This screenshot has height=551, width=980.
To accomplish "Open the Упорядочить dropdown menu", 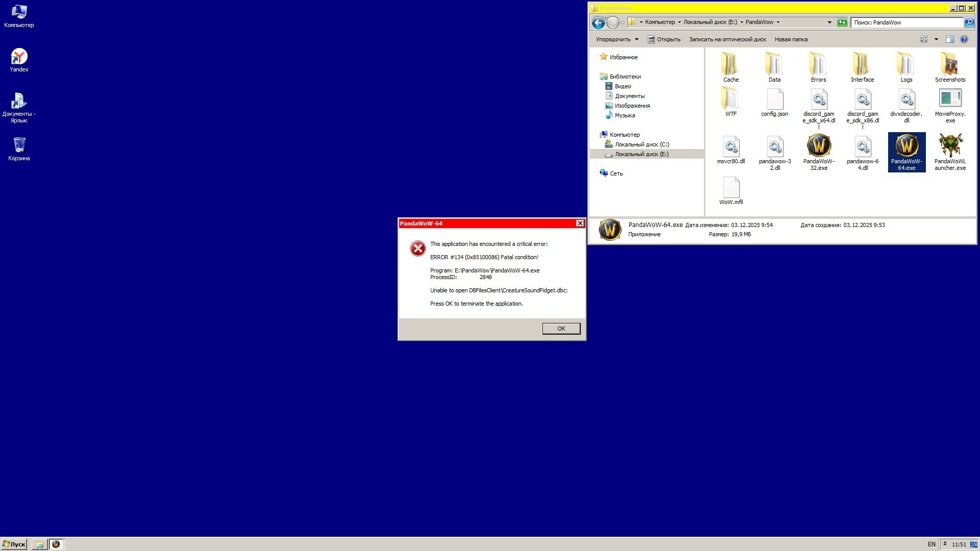I will (617, 39).
